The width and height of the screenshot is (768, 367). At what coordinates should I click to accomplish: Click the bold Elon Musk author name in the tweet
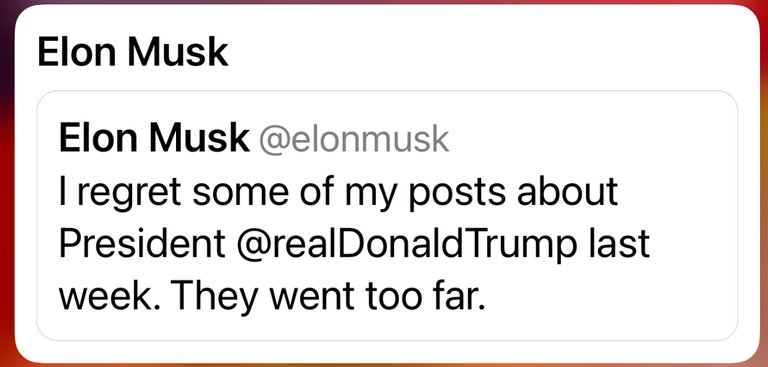click(x=154, y=139)
